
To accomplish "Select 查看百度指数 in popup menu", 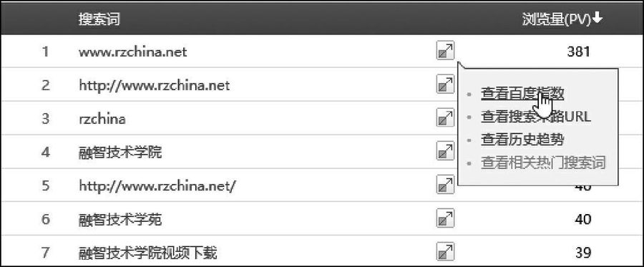I will [x=522, y=94].
